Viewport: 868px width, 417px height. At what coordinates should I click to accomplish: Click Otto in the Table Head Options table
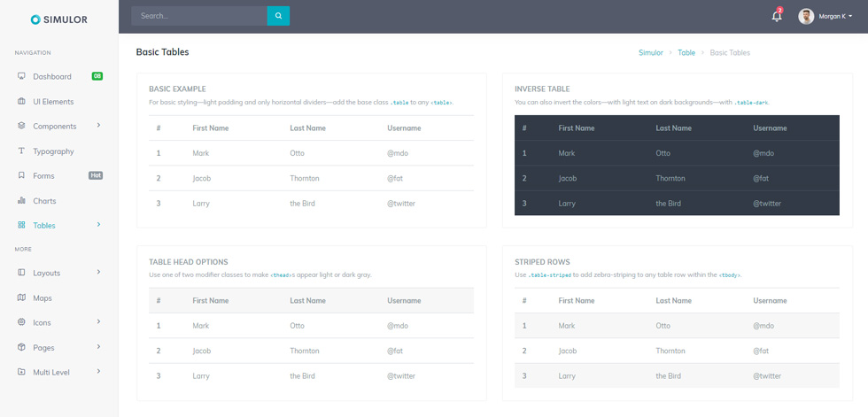coord(297,326)
